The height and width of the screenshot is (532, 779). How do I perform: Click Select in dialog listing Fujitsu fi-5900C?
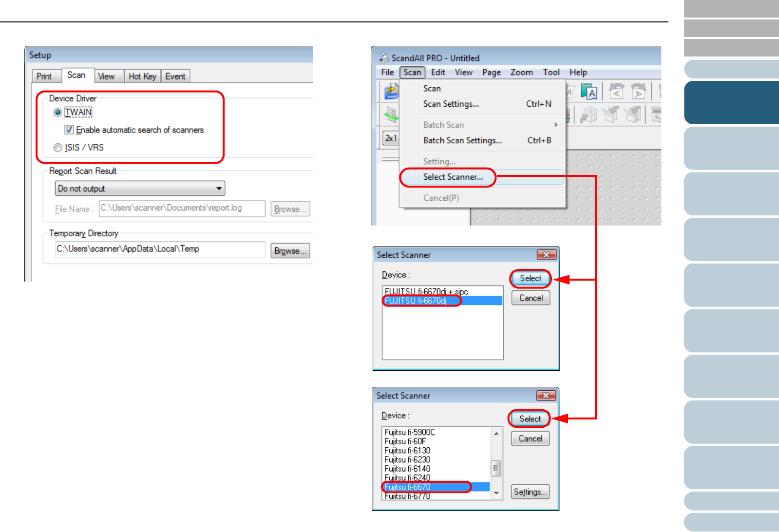click(530, 418)
